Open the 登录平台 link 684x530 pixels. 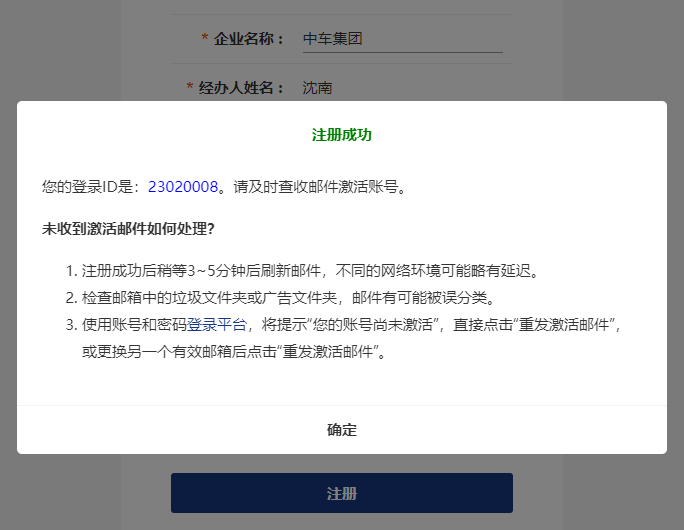coord(216,325)
